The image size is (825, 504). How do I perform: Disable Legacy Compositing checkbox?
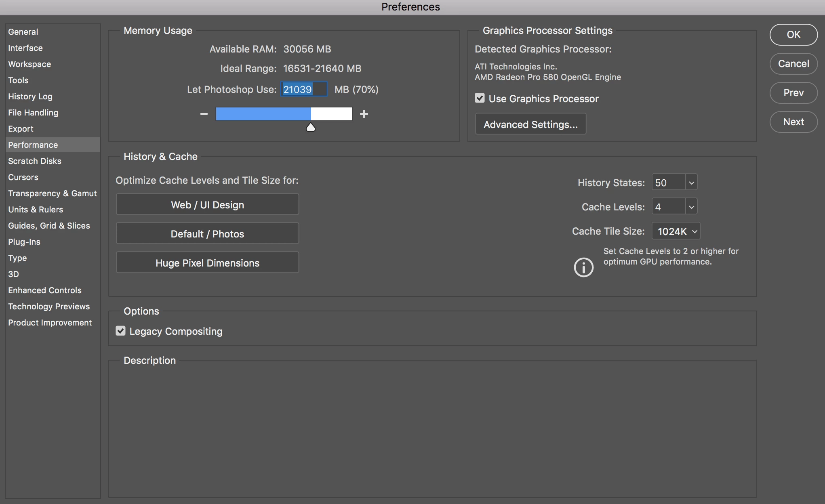[120, 331]
